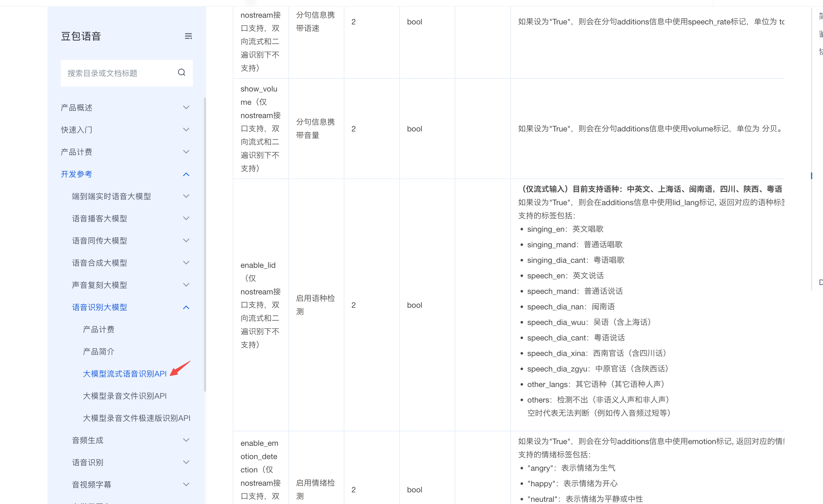Click the "happy"：表示情绪为开心 bullet

pos(572,484)
